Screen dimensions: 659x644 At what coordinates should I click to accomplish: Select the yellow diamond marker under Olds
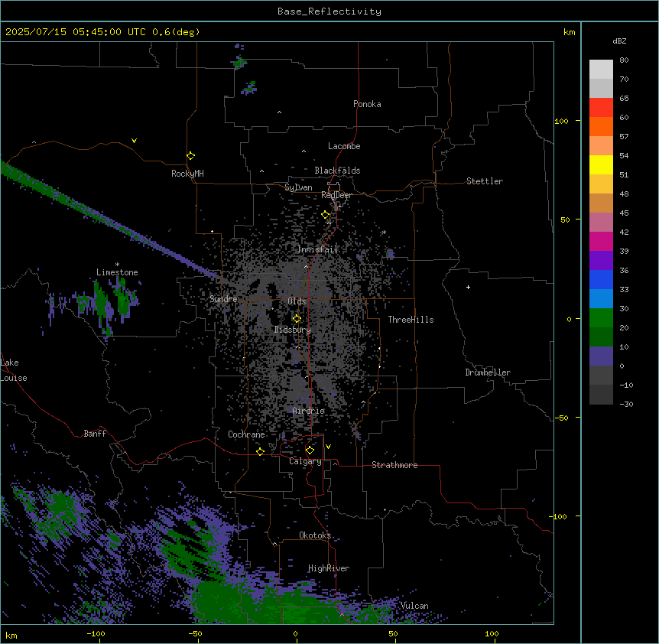[297, 319]
